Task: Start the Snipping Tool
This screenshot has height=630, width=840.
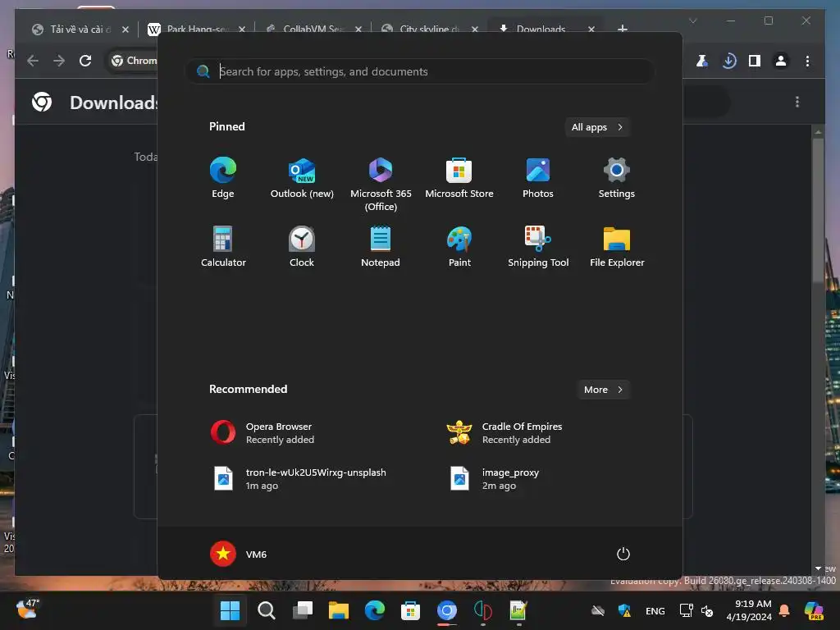Action: 538,246
